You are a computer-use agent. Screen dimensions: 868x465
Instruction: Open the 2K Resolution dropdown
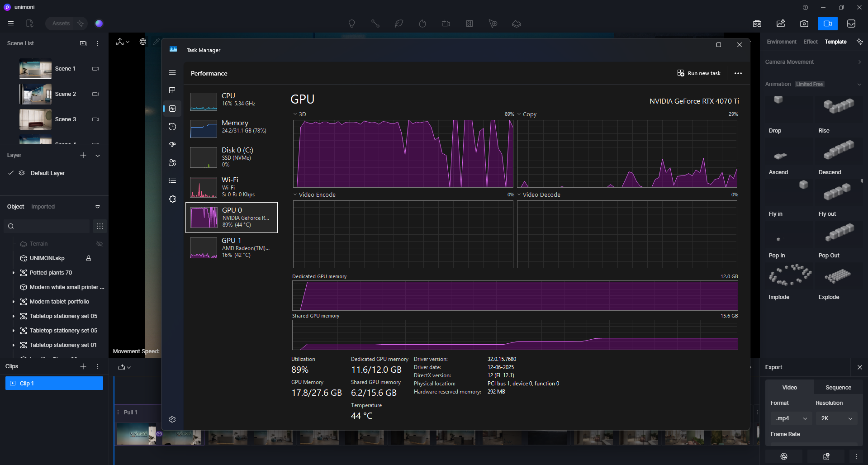coord(836,418)
